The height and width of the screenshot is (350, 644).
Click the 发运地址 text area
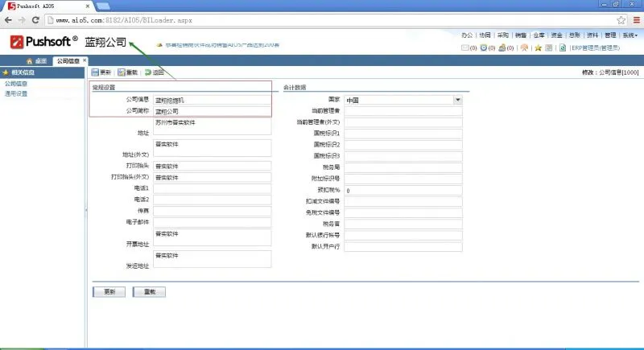click(212, 259)
